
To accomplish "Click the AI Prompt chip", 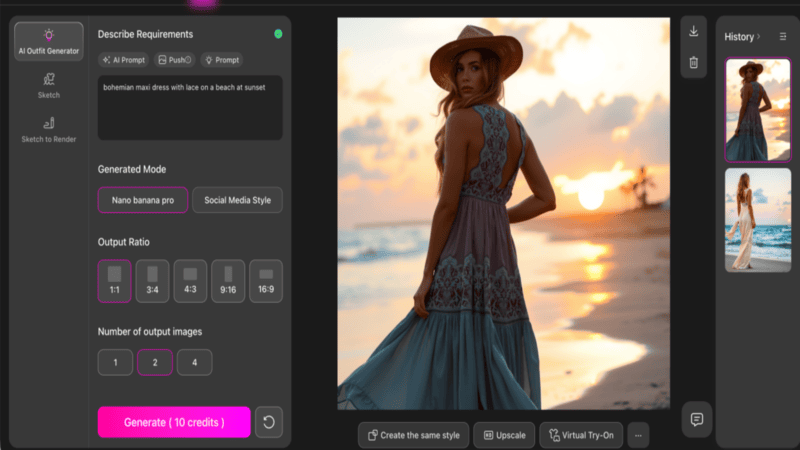I will [123, 60].
